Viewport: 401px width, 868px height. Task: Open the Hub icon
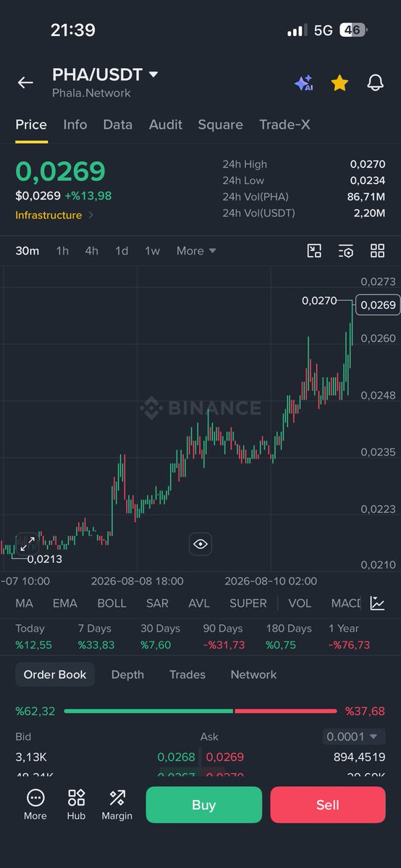[76, 804]
